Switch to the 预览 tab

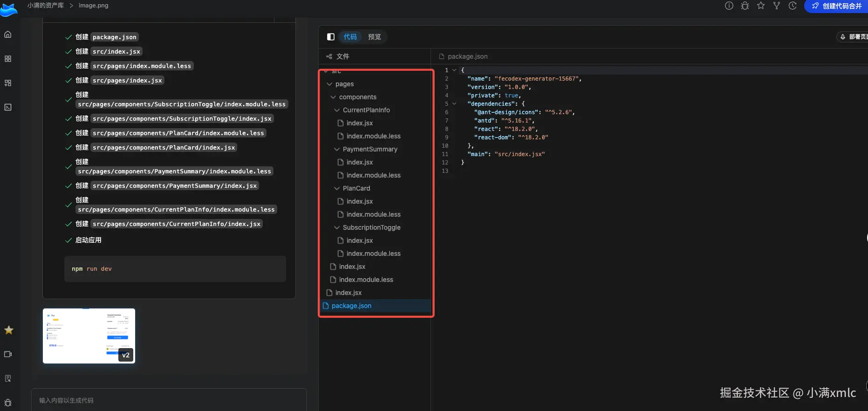[x=374, y=37]
